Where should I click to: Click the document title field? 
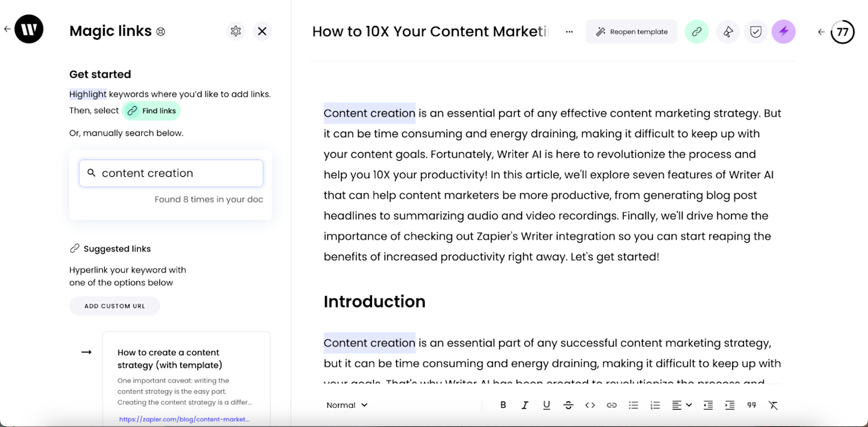tap(431, 32)
